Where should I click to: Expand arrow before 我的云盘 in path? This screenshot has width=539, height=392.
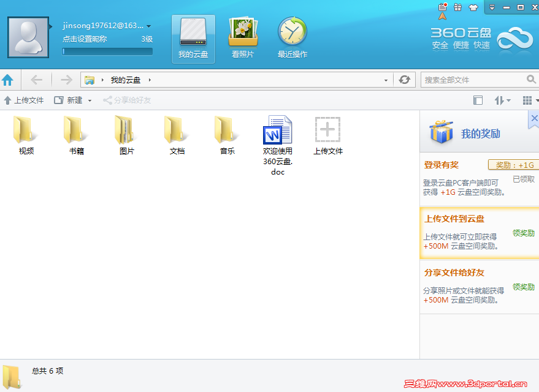point(102,80)
